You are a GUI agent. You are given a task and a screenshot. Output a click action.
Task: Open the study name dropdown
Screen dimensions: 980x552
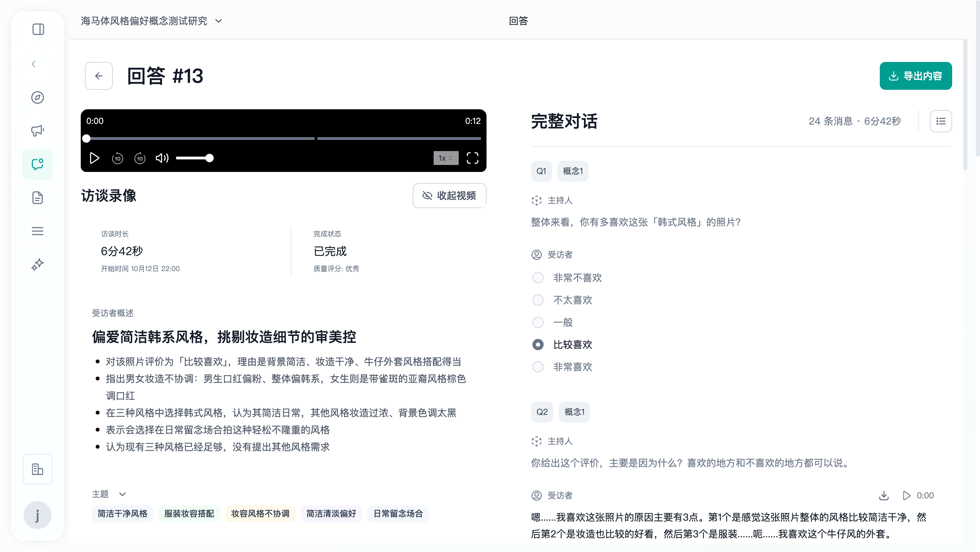click(x=151, y=21)
